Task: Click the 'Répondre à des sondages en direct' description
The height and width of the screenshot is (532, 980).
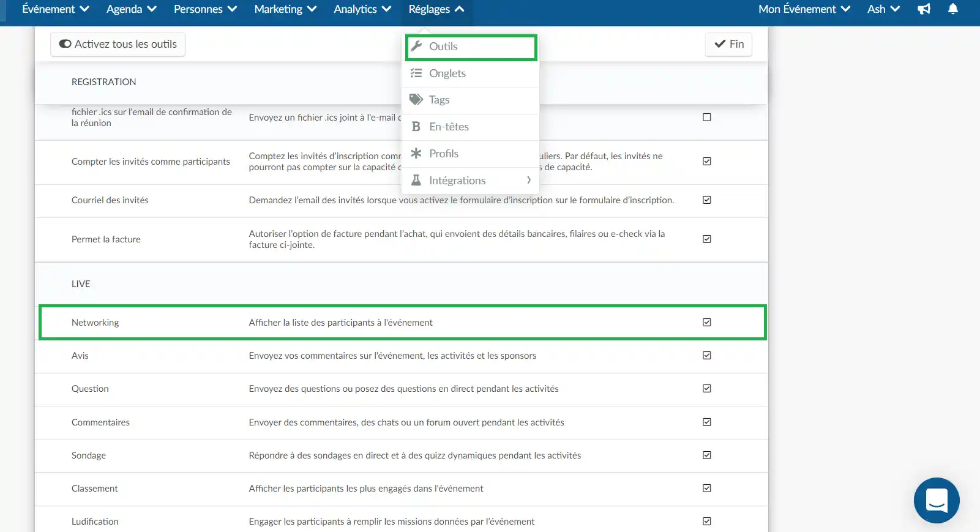Action: coord(415,455)
